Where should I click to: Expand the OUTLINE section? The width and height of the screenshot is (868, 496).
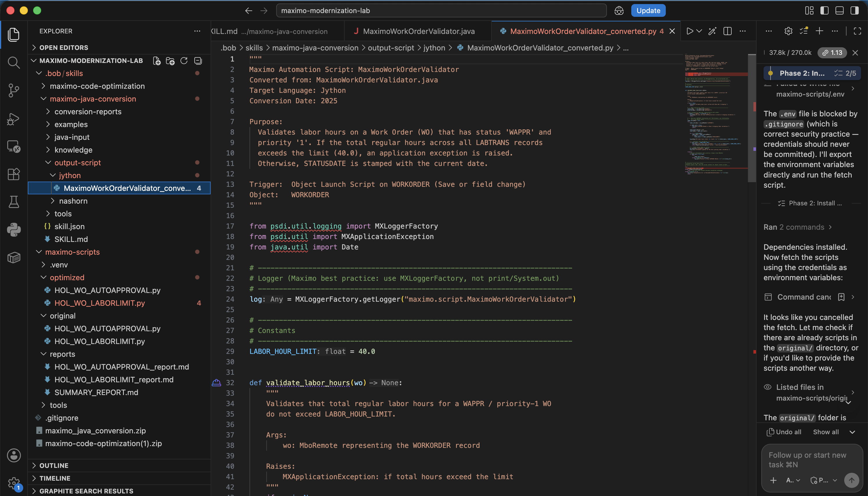point(119,465)
